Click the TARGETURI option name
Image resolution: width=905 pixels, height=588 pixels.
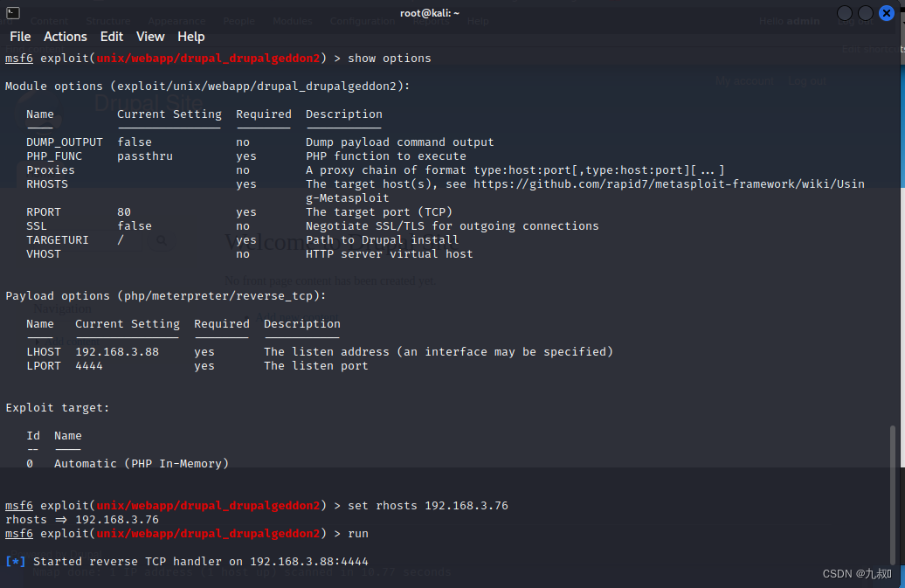click(x=57, y=240)
